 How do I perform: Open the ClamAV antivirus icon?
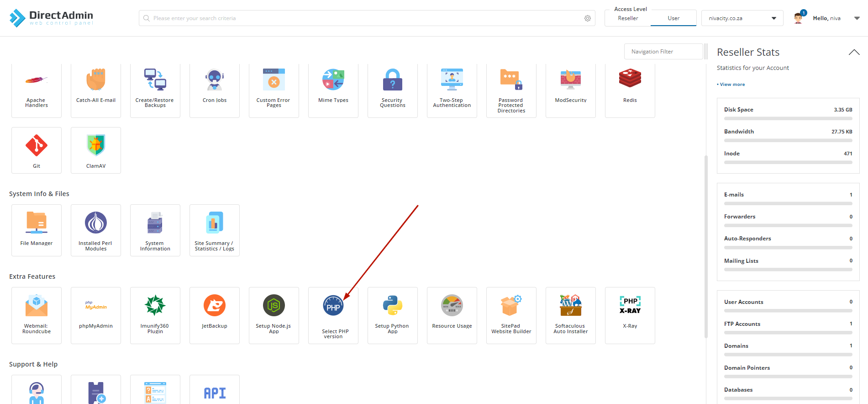96,150
